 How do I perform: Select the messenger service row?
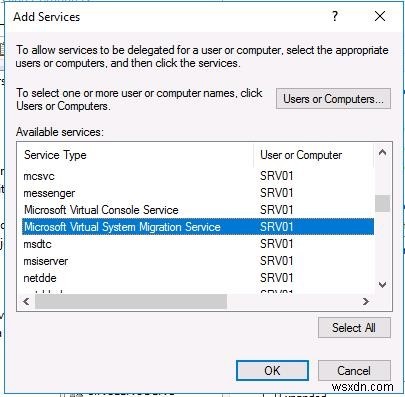198,193
